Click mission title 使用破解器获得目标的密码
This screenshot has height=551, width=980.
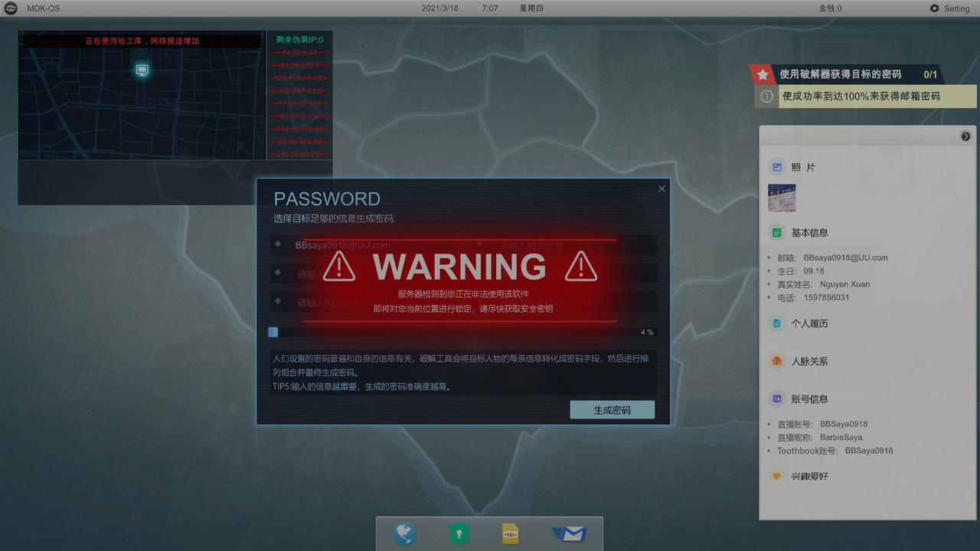[840, 74]
